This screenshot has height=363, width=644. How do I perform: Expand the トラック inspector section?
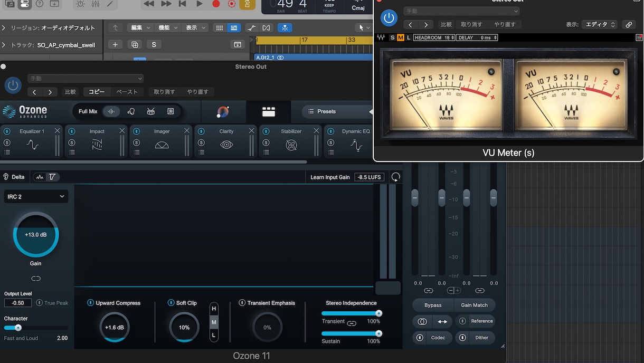click(4, 45)
